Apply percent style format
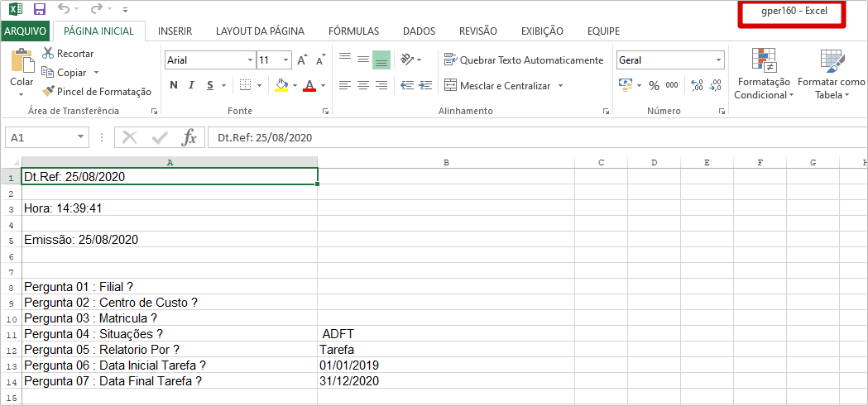Viewport: 868px width, 406px height. (654, 86)
